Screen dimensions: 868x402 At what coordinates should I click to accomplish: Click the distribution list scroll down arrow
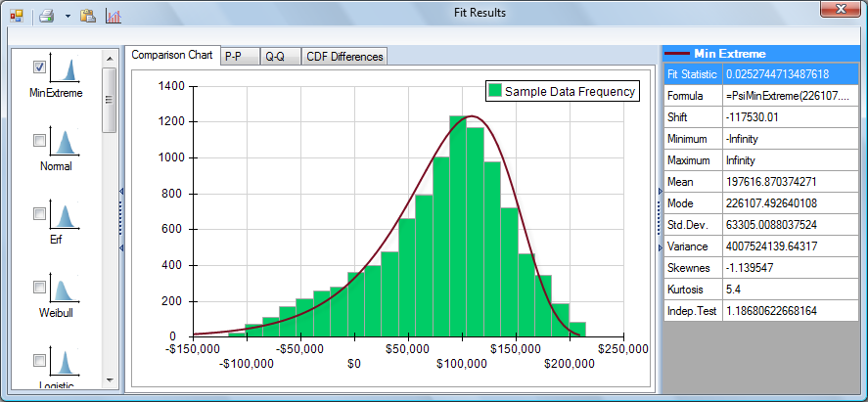point(110,380)
